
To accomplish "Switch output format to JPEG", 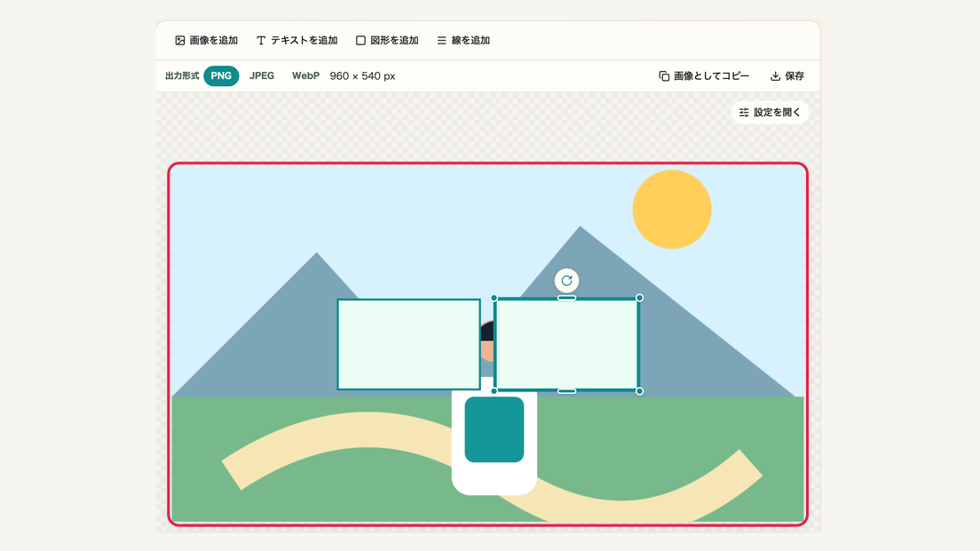I will click(262, 76).
